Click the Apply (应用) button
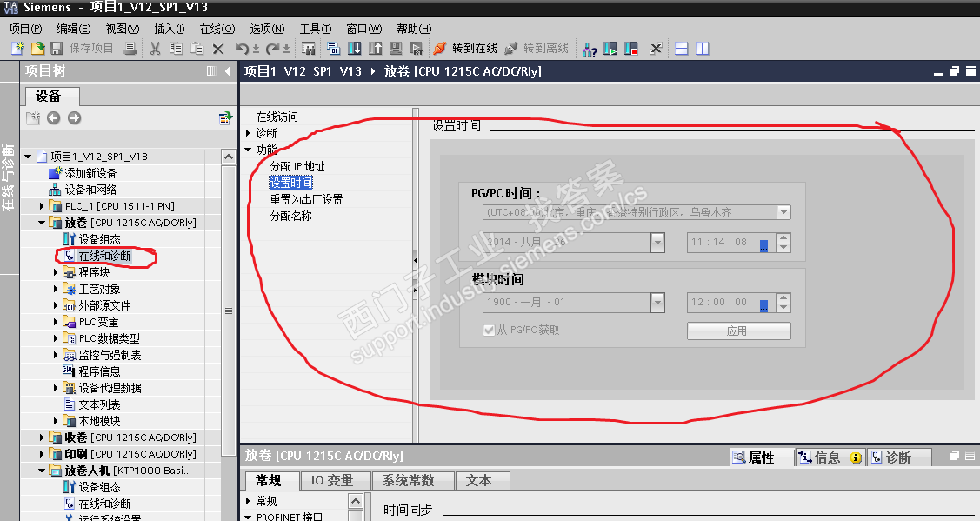980x521 pixels. pyautogui.click(x=739, y=331)
